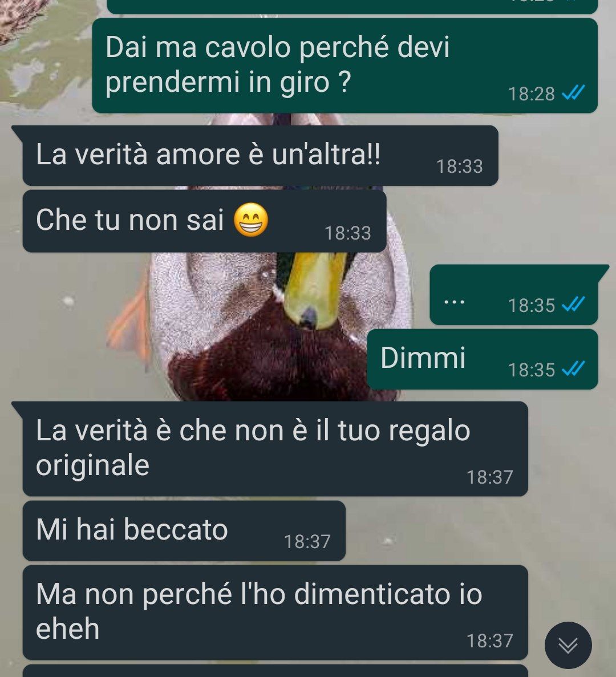This screenshot has height=677, width=616.
Task: Tap read ticks beside the 'Dimmi' message
Action: point(573,368)
